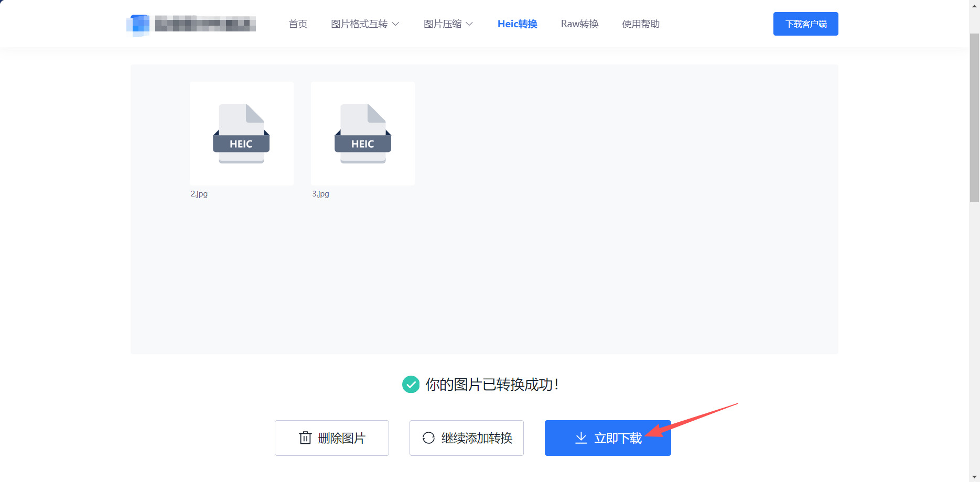Viewport: 980px width, 482px height.
Task: Click the blurred site logo icon
Action: pos(138,25)
